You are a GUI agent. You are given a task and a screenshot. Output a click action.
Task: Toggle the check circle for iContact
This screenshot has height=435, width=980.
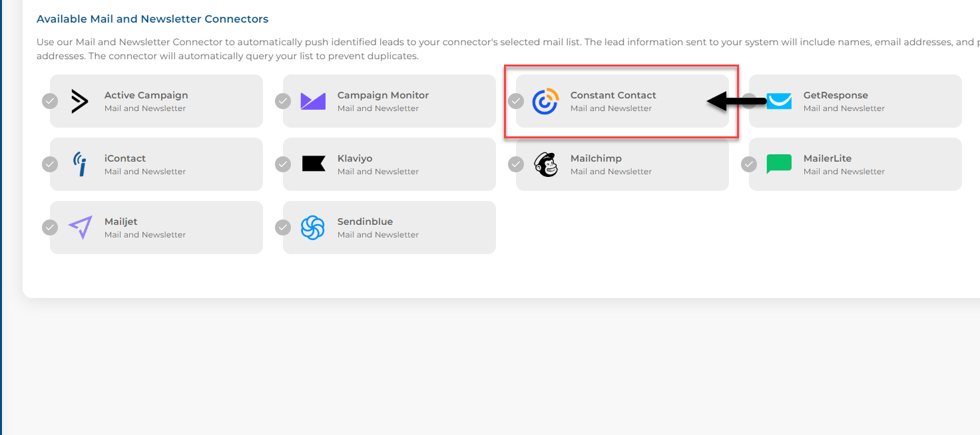click(50, 164)
